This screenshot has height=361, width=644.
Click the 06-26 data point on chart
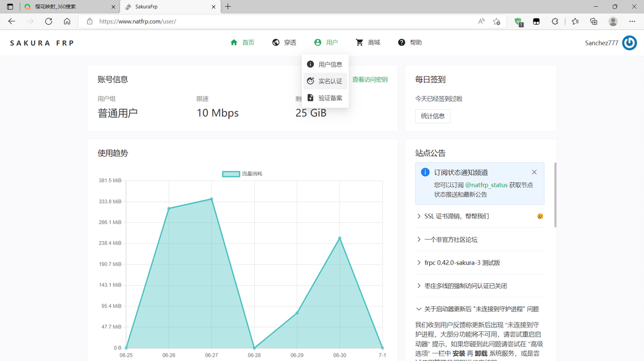click(x=169, y=208)
